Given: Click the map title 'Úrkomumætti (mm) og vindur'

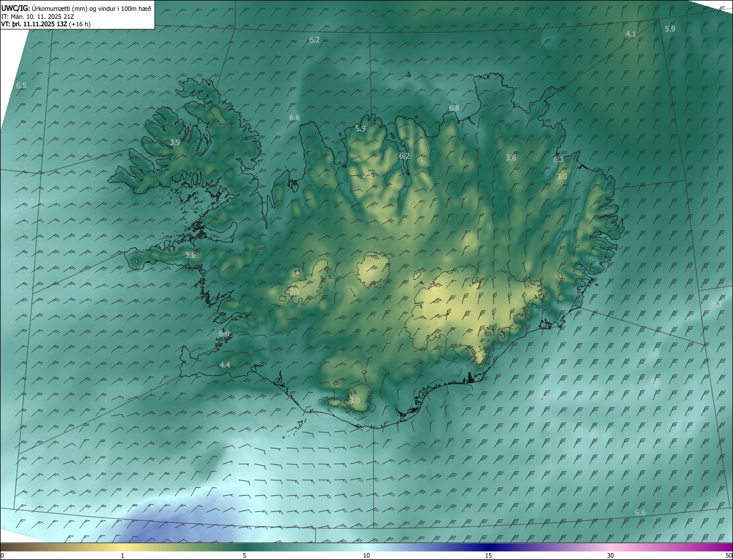Looking at the screenshot, I should [76, 7].
